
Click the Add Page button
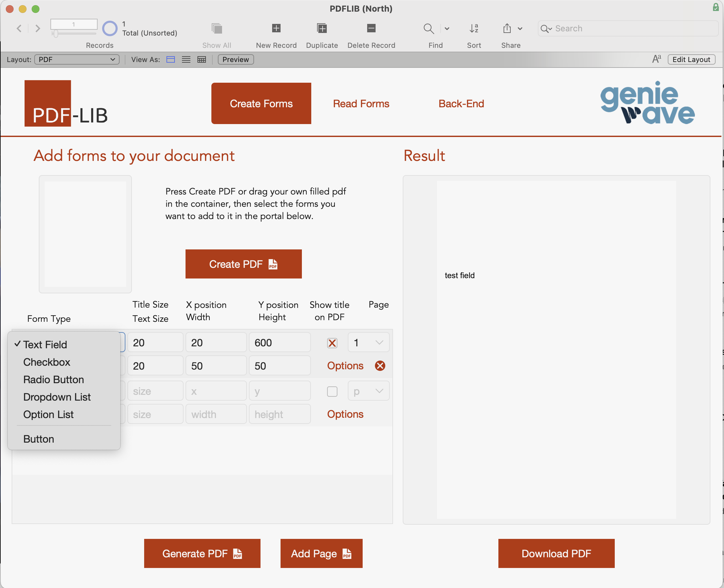tap(322, 553)
